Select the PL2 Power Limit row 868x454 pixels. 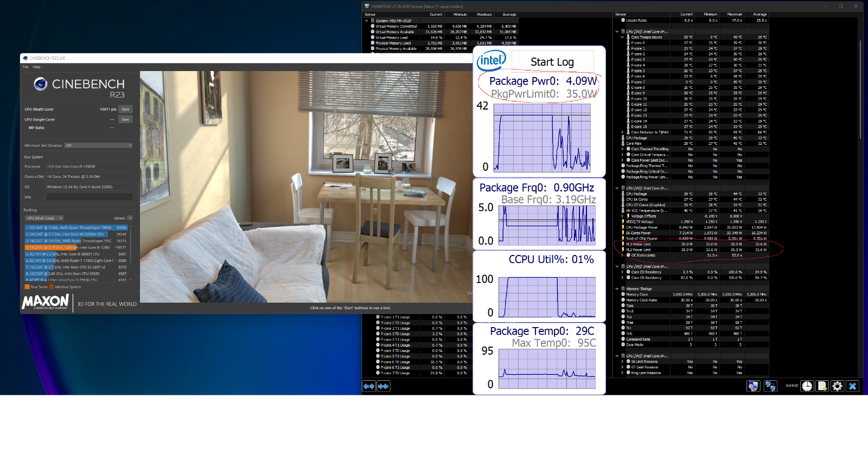click(694, 250)
